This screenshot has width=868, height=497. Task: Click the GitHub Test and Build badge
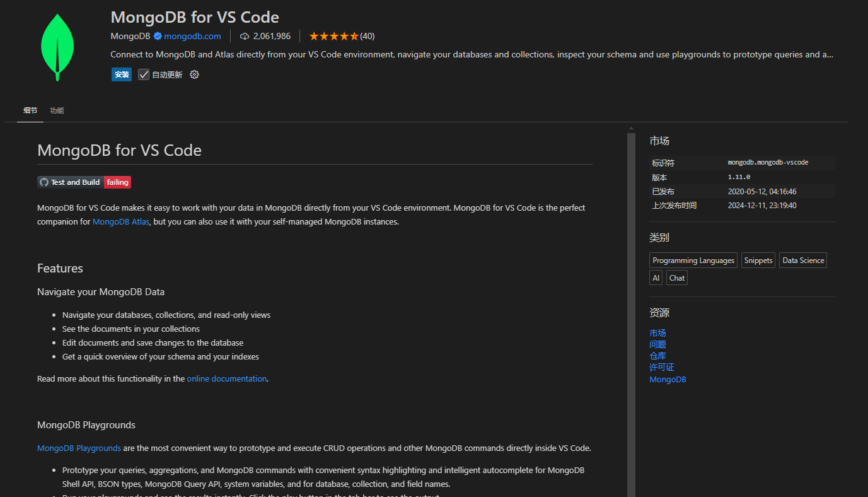click(84, 182)
